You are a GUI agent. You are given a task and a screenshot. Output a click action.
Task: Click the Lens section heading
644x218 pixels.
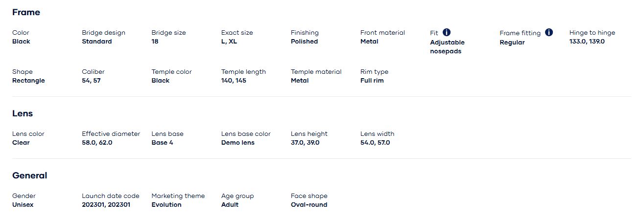coord(23,113)
